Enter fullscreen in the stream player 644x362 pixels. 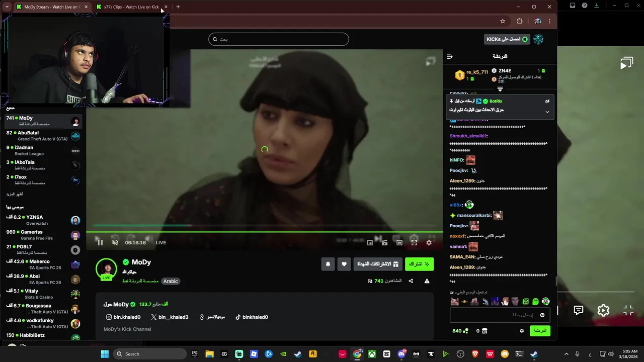pos(414,242)
